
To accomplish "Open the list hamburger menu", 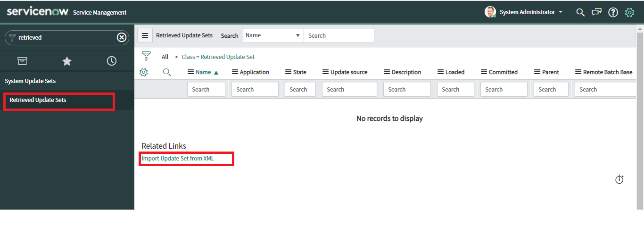I will click(x=145, y=35).
